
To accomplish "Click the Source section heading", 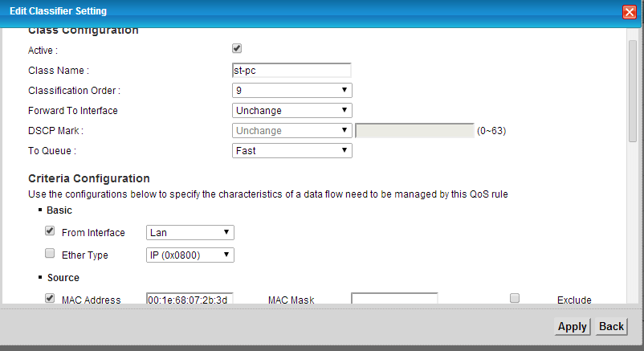I will point(63,278).
